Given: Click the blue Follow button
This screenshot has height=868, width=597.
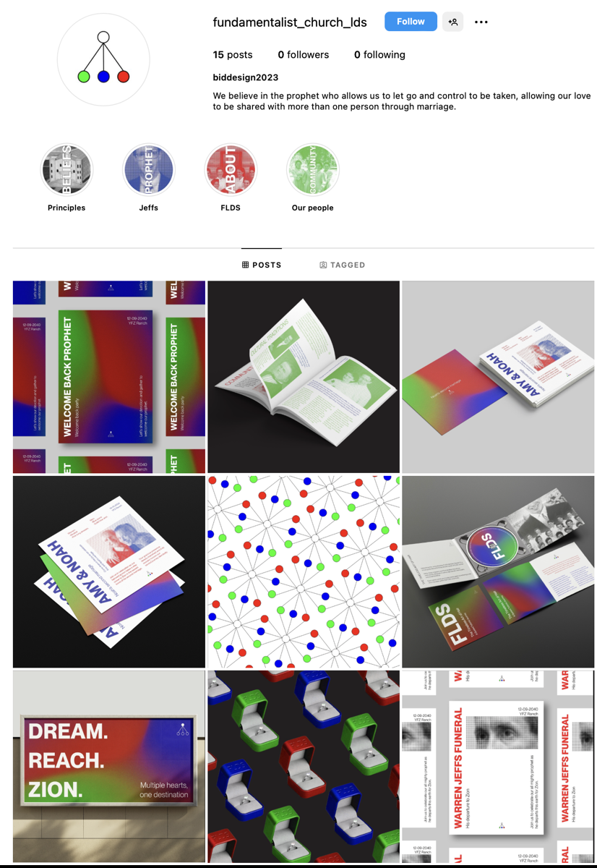Looking at the screenshot, I should click(x=411, y=22).
